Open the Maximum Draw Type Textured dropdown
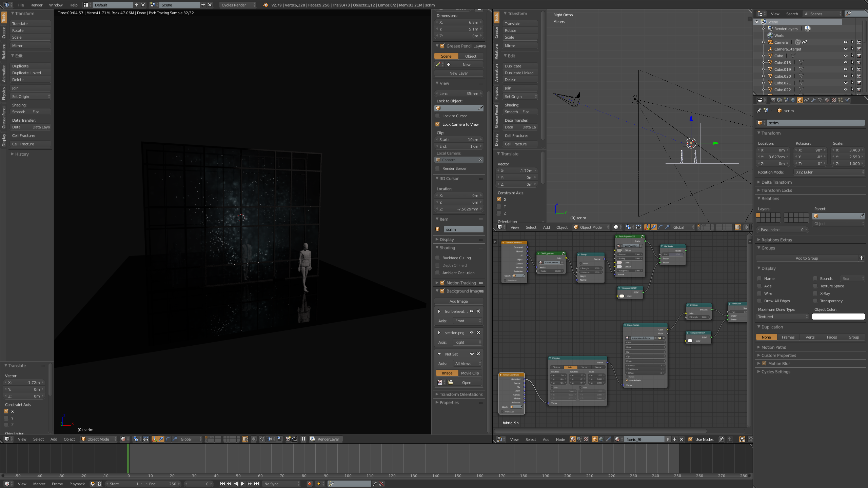Image resolution: width=868 pixels, height=488 pixels. coord(783,317)
